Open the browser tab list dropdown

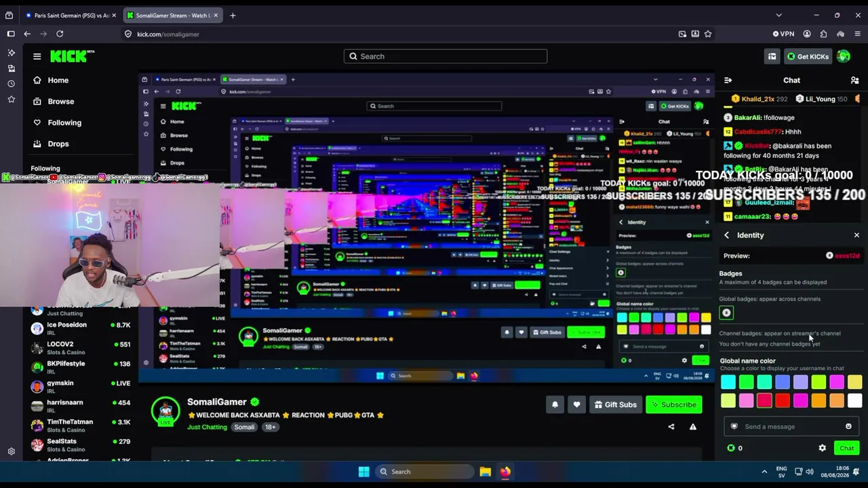[x=778, y=15]
